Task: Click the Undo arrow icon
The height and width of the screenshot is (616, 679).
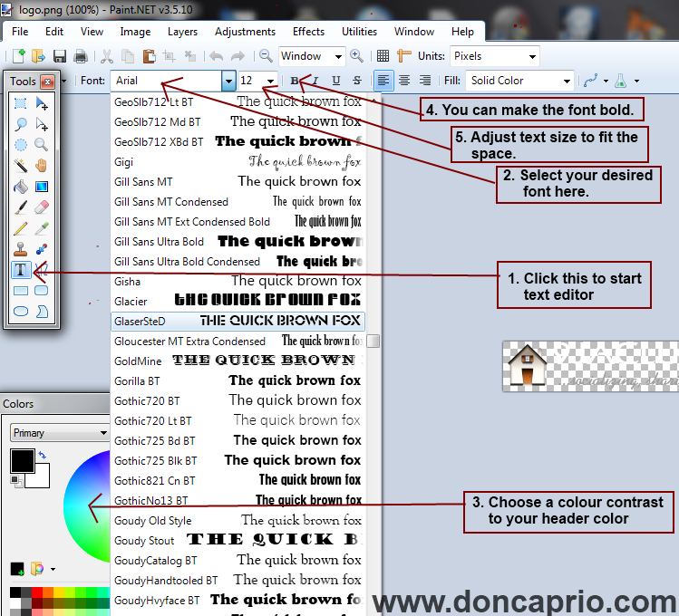Action: tap(216, 56)
